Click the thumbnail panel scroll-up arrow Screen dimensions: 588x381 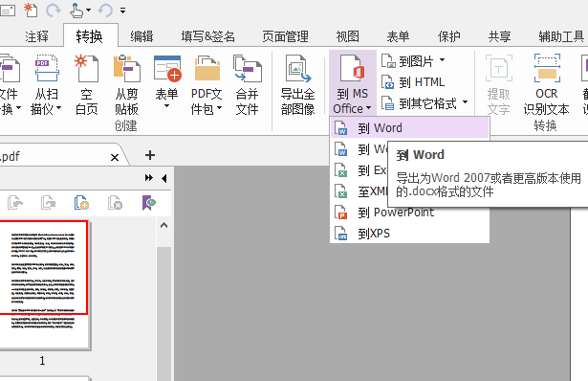[163, 225]
